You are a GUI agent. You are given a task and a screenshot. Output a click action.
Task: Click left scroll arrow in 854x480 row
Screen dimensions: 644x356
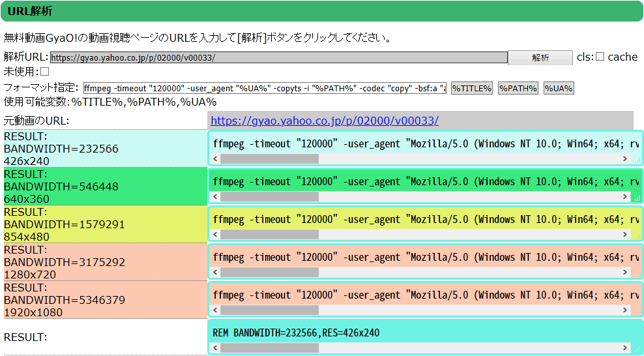click(215, 235)
